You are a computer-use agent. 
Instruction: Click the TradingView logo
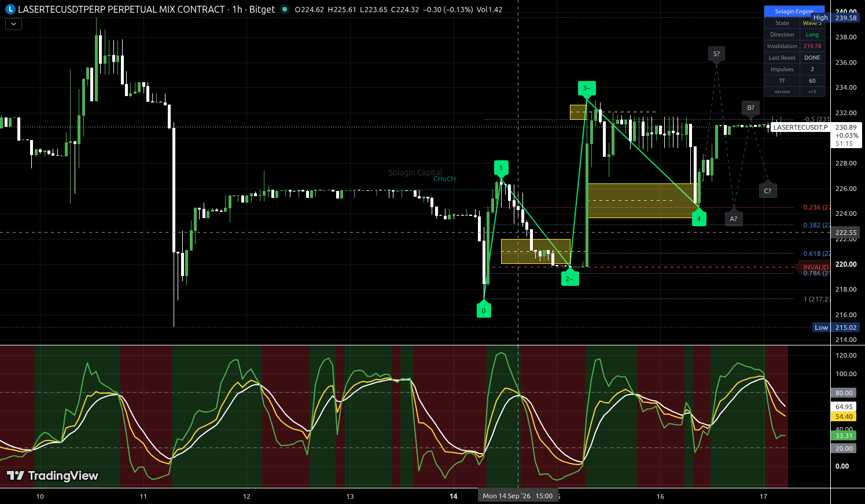point(53,476)
